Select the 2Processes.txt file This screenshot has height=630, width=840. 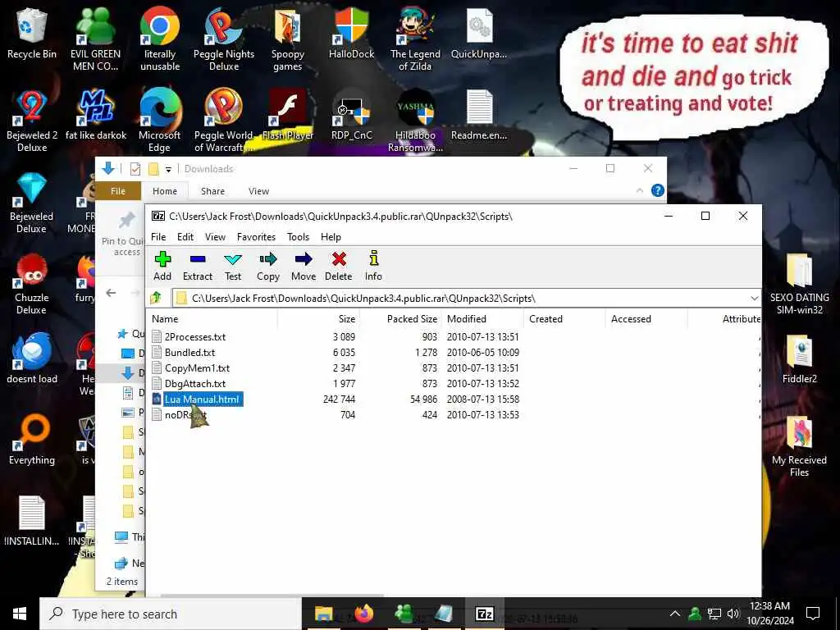coord(195,337)
